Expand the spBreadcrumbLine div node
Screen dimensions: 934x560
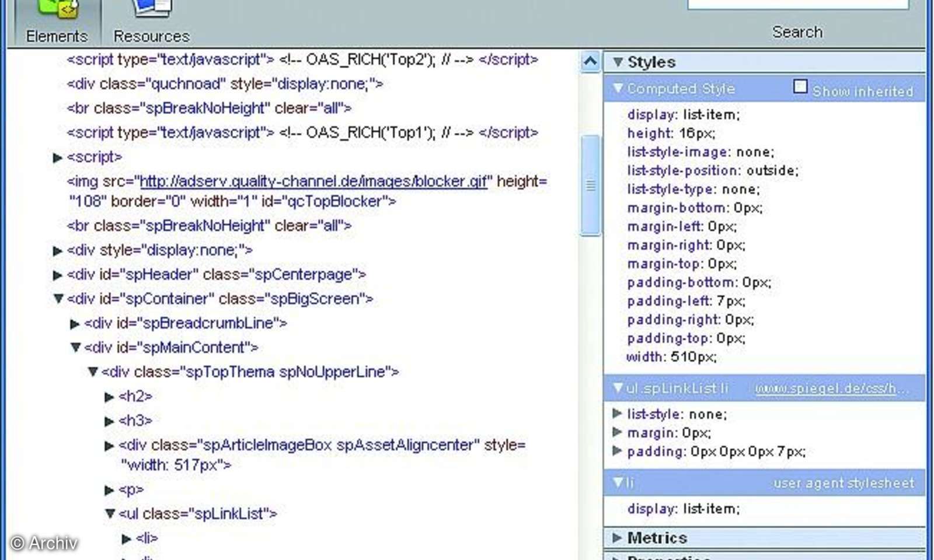coord(74,323)
